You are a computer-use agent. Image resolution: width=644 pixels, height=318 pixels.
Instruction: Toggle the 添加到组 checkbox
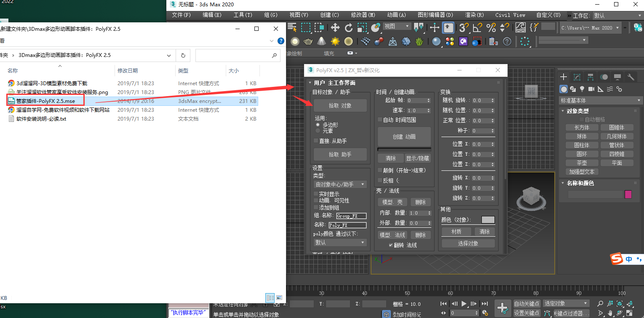(316, 208)
